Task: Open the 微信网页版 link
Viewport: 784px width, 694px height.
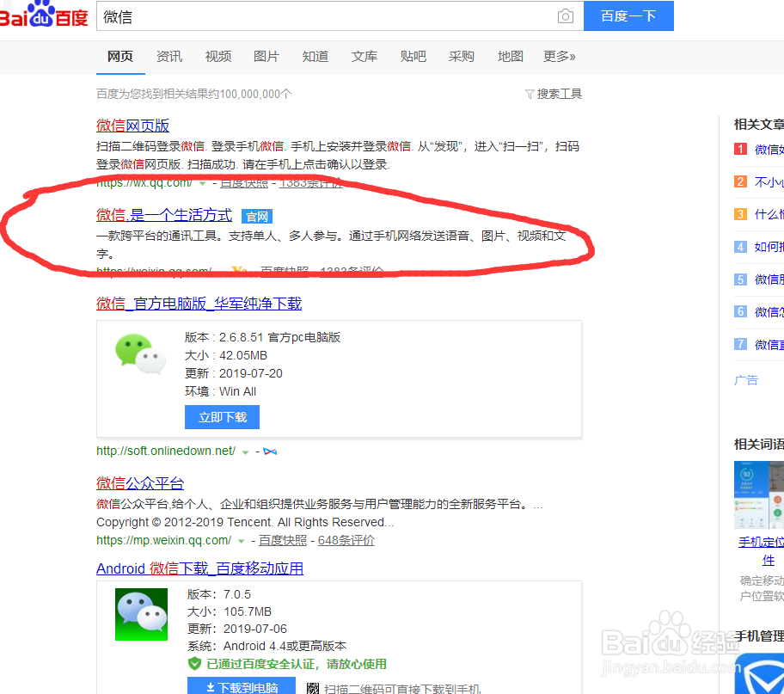Action: 132,126
